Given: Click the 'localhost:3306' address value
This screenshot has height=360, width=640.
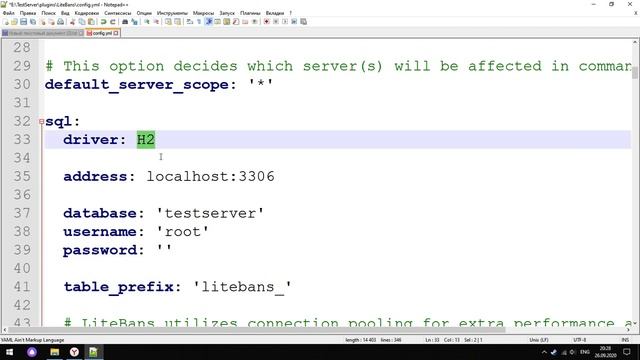Looking at the screenshot, I should click(211, 176).
